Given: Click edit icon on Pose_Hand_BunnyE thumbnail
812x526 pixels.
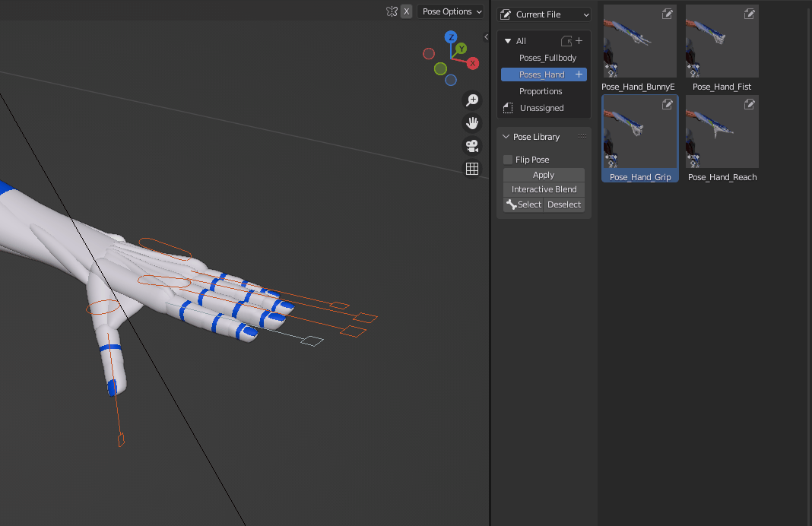Looking at the screenshot, I should point(668,14).
